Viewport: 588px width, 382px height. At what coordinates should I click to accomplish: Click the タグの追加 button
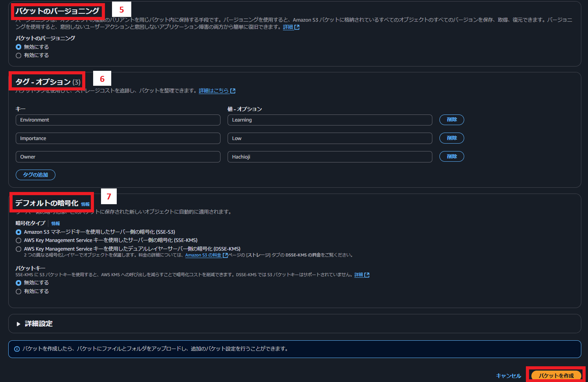tap(35, 175)
